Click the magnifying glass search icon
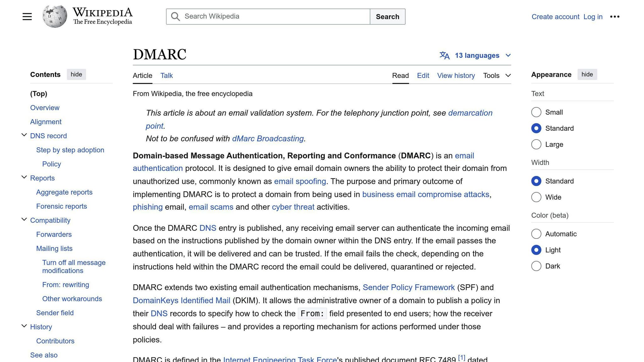 point(175,16)
